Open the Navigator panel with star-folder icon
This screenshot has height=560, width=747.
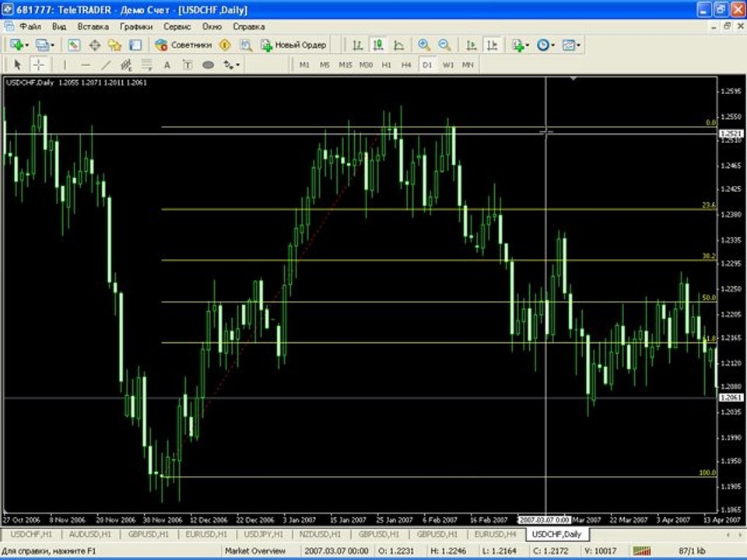115,45
